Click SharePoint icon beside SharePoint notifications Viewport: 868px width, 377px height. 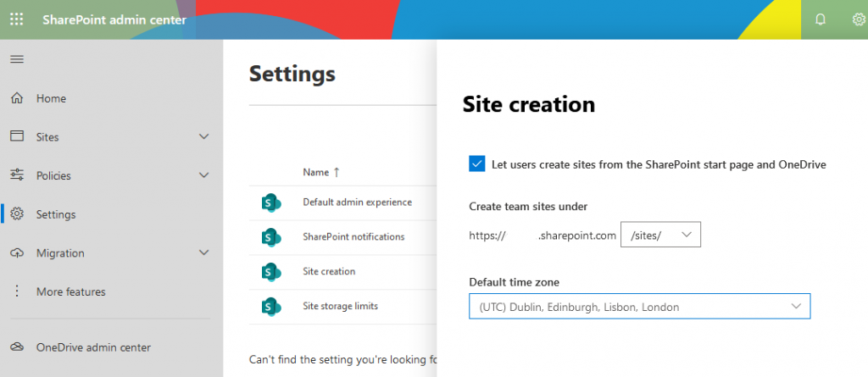[x=271, y=237]
